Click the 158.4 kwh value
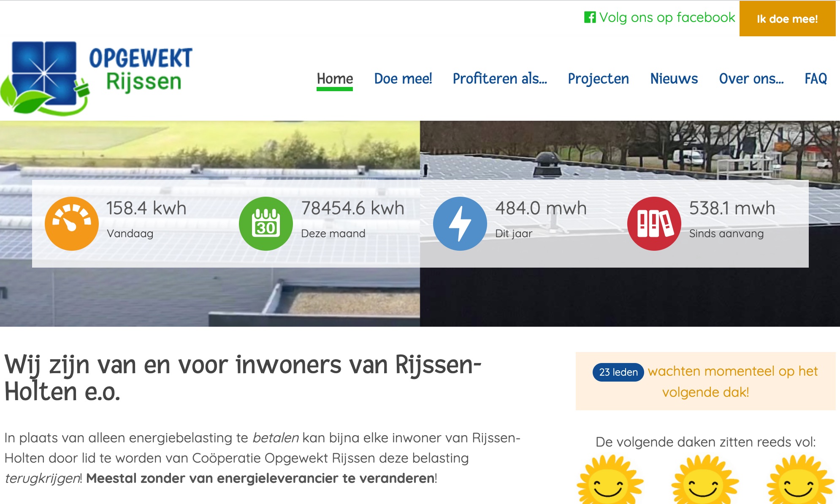This screenshot has height=504, width=840. point(146,208)
